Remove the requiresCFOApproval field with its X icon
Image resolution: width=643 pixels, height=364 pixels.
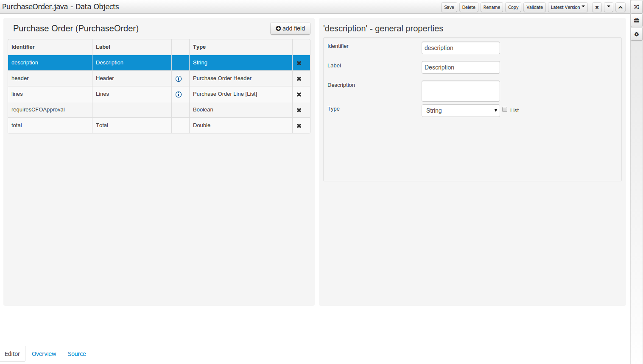(x=299, y=109)
